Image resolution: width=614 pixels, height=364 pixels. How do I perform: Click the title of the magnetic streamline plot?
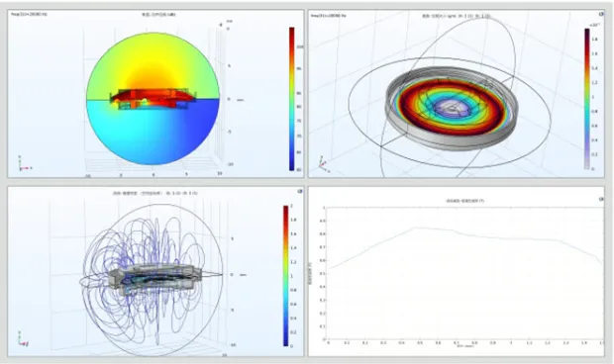pos(155,193)
